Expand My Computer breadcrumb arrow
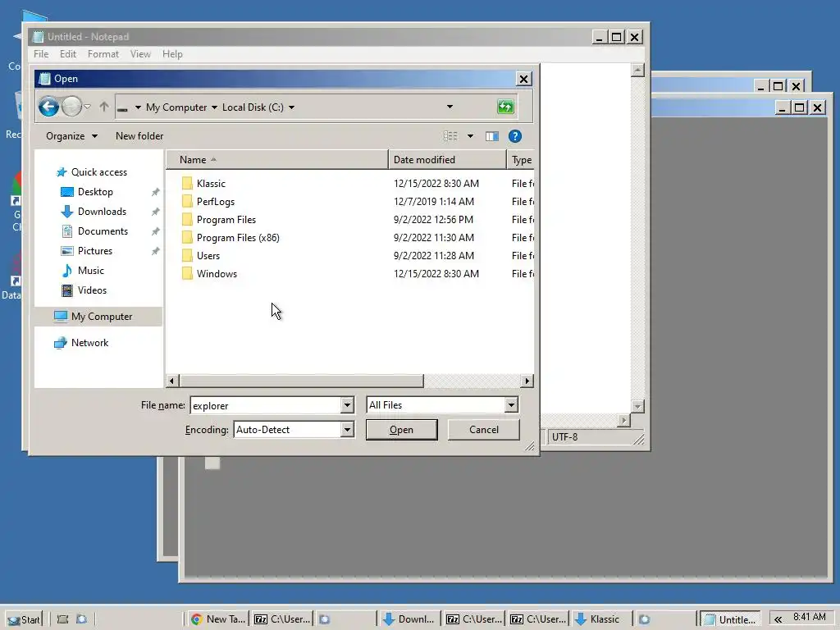This screenshot has height=630, width=840. click(x=214, y=107)
